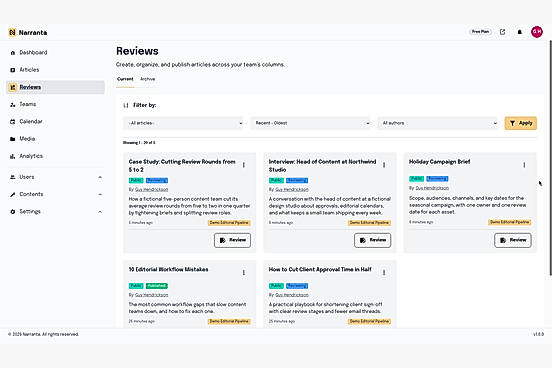
Task: Switch to the Archive tab
Action: 148,79
